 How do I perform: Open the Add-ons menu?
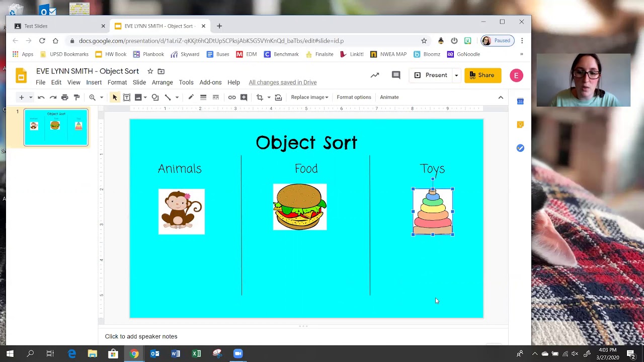point(210,82)
